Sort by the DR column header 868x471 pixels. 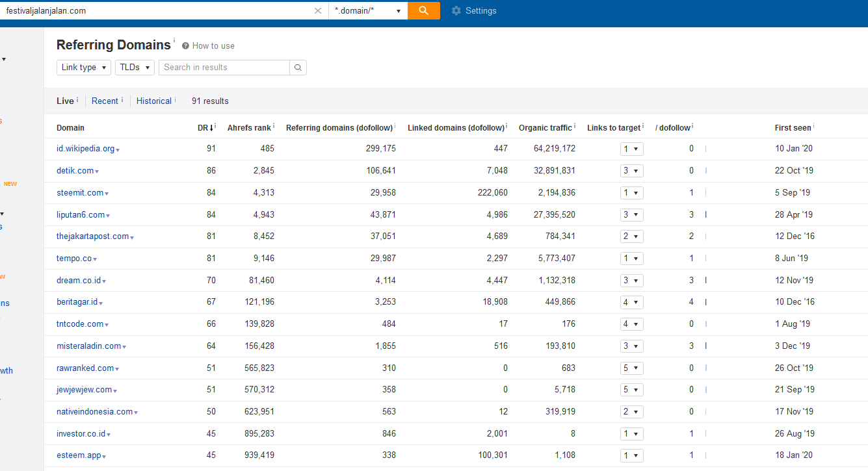click(203, 128)
